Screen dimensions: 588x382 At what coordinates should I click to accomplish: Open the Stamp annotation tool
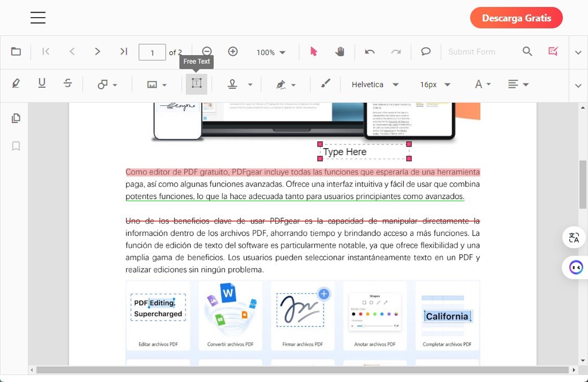point(232,84)
